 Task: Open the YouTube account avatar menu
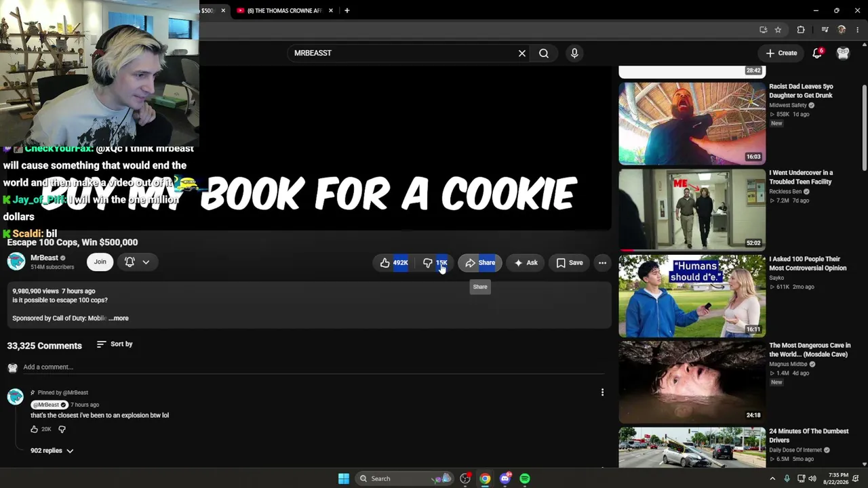843,53
